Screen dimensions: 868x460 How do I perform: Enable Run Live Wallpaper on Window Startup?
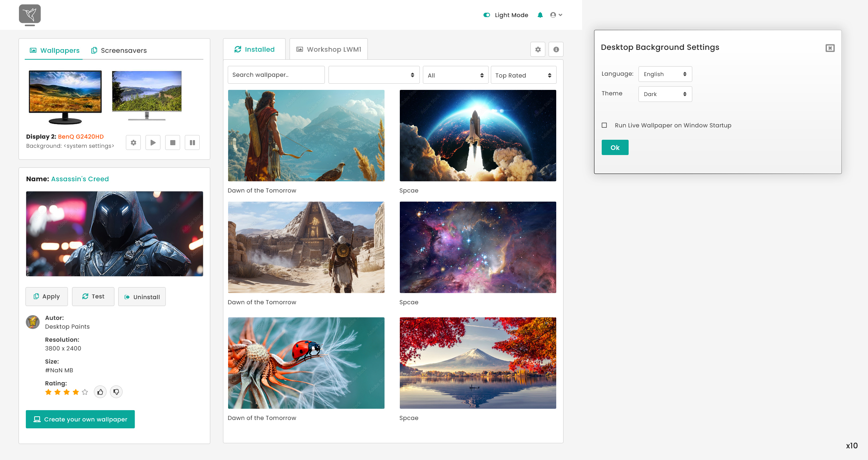[604, 125]
